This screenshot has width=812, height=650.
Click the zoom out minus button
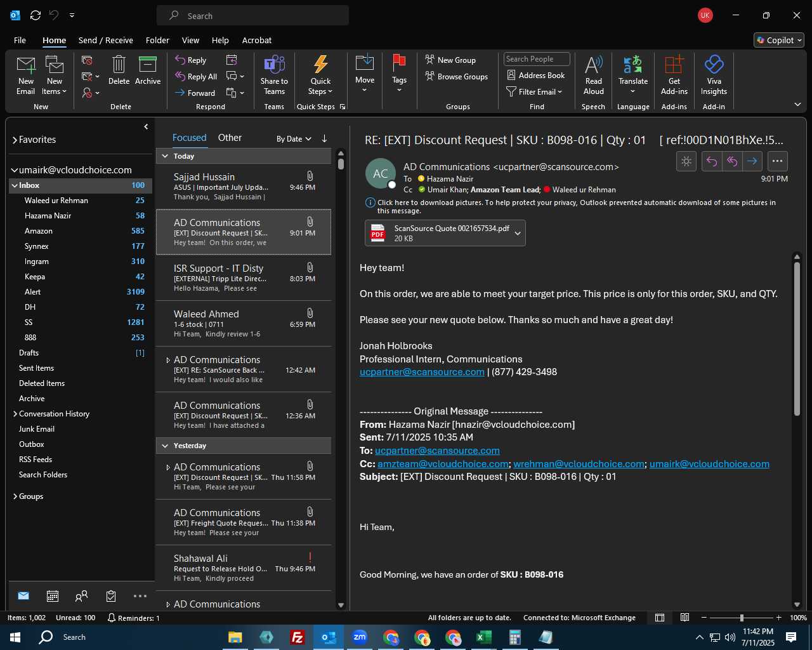point(704,618)
